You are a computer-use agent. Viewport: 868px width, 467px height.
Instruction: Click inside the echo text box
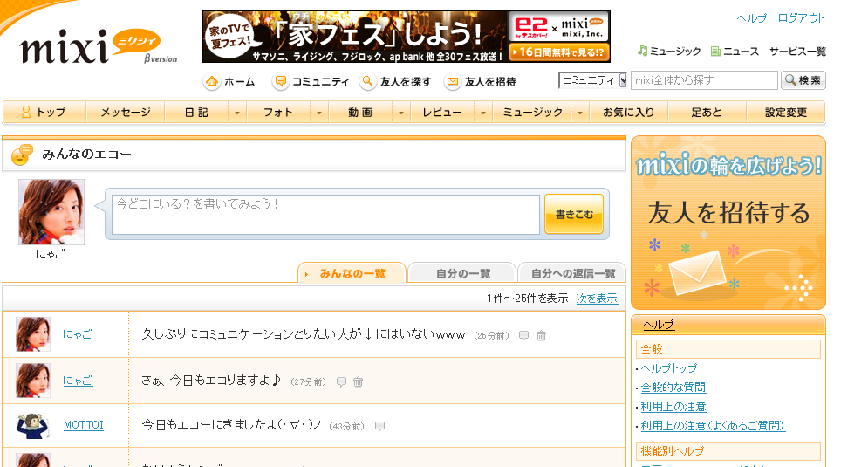click(325, 215)
